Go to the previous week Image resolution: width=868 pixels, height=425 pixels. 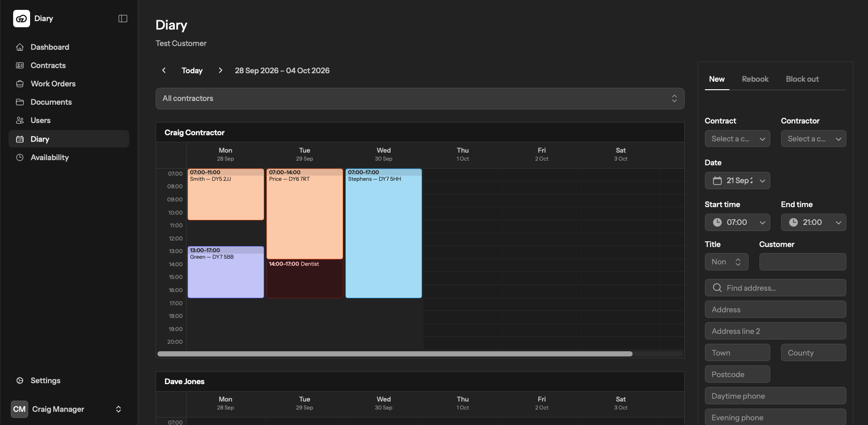[164, 70]
